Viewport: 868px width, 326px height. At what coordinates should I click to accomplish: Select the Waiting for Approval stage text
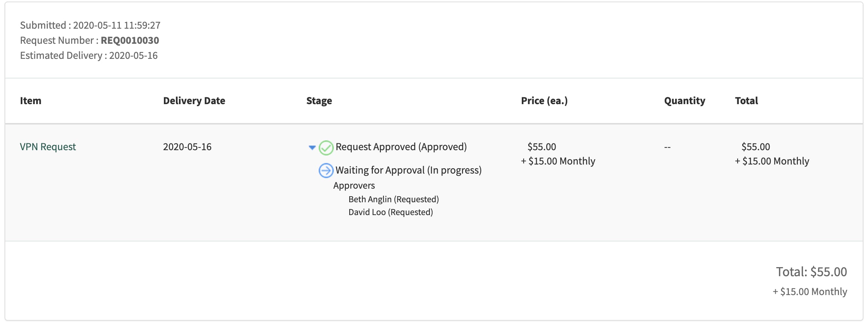tap(408, 170)
